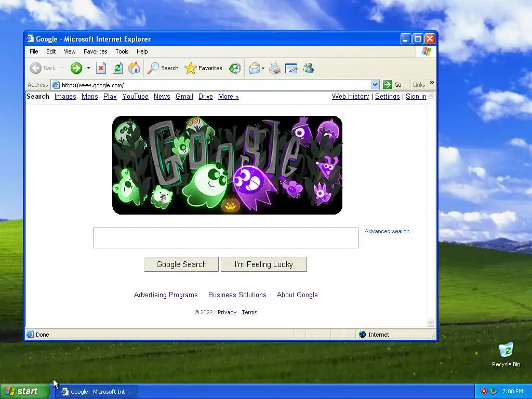
Task: Open the Advanced search link
Action: [387, 231]
